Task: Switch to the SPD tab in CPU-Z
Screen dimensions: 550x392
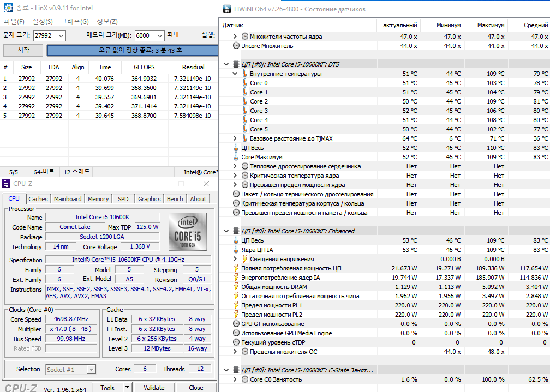Action: point(123,199)
